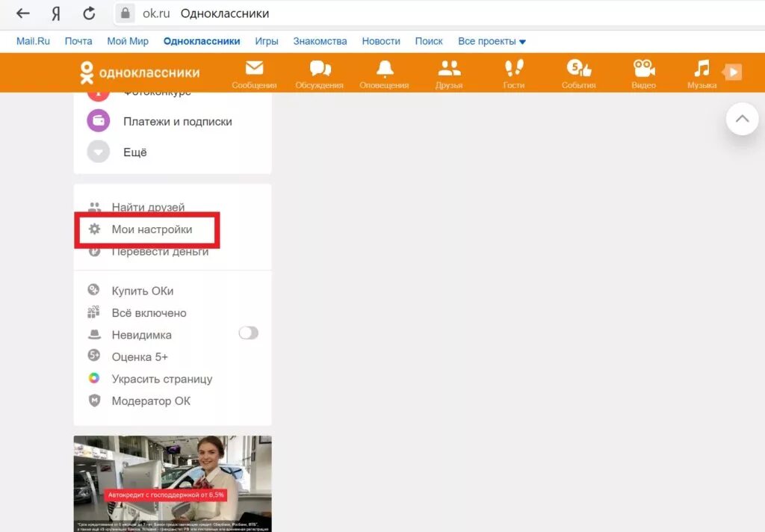Select the Одноклассники portal tab

coord(202,41)
